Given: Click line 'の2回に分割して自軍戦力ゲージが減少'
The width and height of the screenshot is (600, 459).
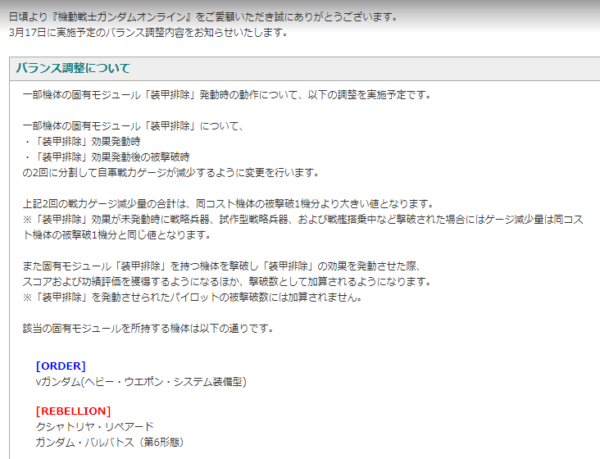Looking at the screenshot, I should coord(170,173).
